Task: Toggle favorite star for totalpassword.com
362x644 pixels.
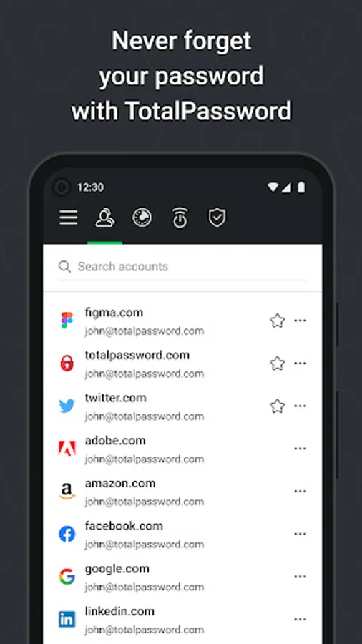Action: pyautogui.click(x=278, y=364)
